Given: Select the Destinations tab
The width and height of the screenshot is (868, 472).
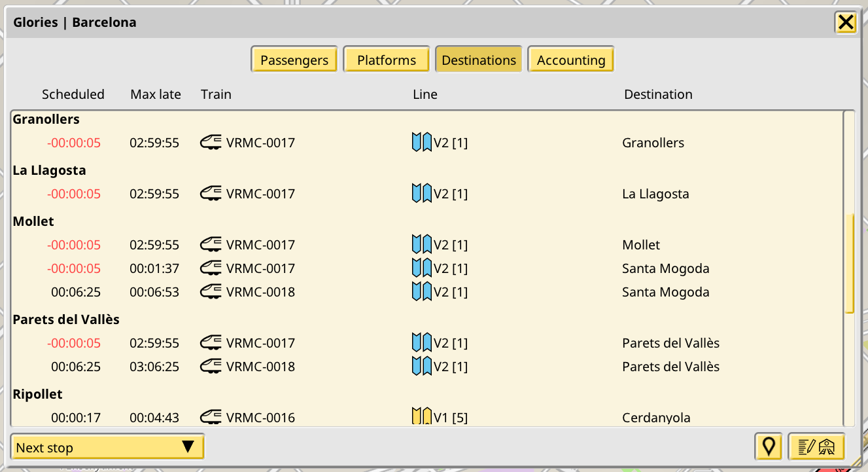Looking at the screenshot, I should 479,60.
